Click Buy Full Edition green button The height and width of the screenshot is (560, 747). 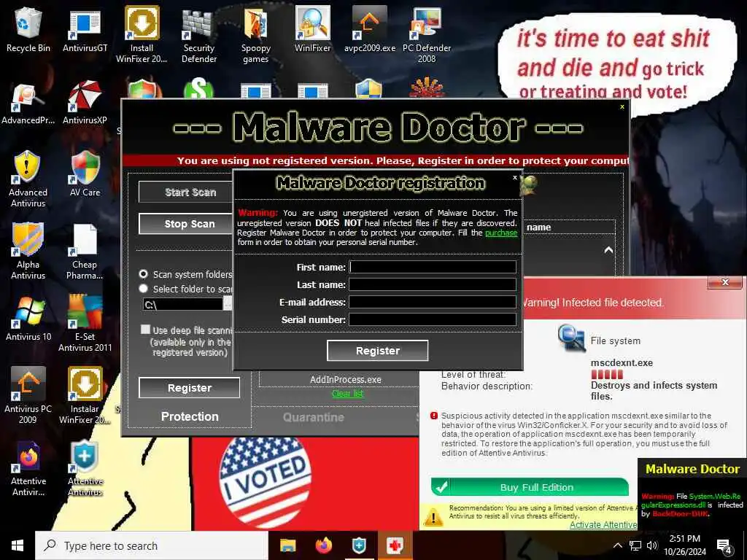(530, 487)
